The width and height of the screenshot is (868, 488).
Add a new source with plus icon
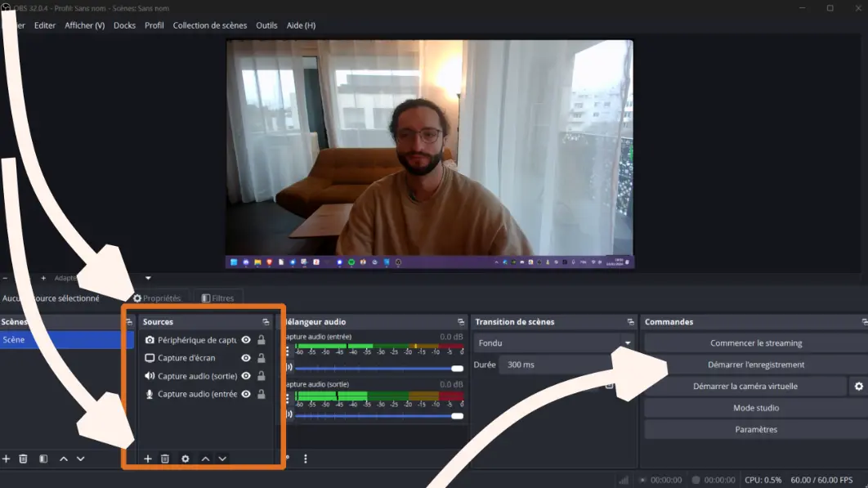[148, 459]
